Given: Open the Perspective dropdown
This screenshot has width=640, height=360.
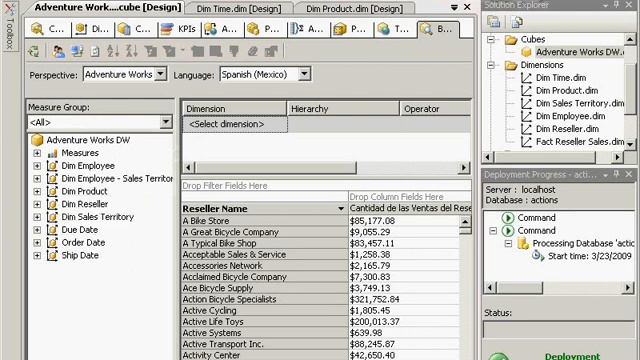Looking at the screenshot, I should 161,74.
